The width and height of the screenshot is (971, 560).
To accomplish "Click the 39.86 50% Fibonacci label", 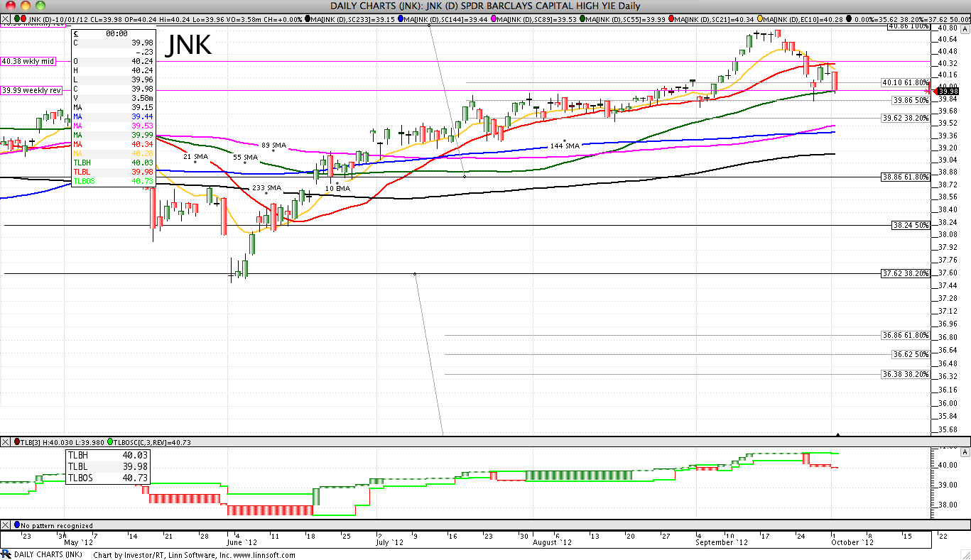I will (911, 100).
